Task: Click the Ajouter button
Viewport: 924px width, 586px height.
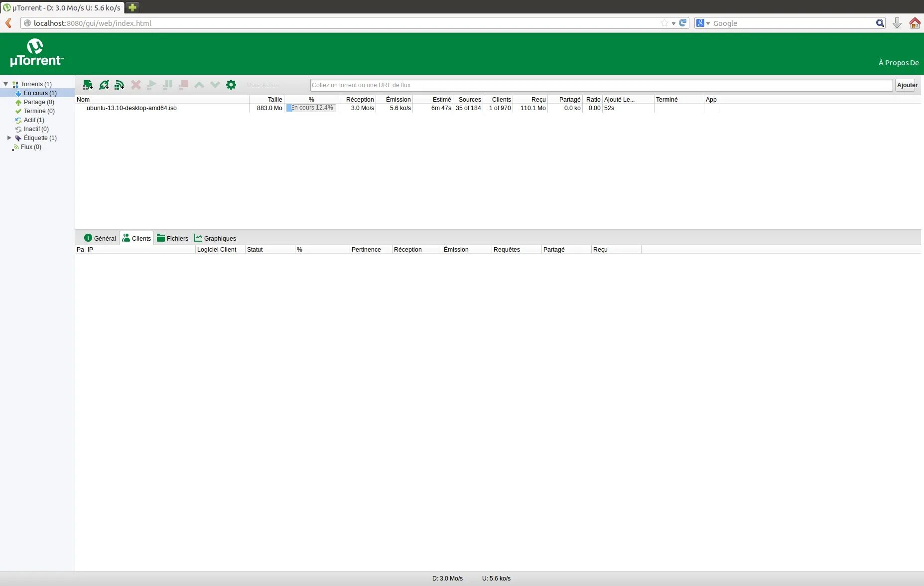Action: [907, 85]
